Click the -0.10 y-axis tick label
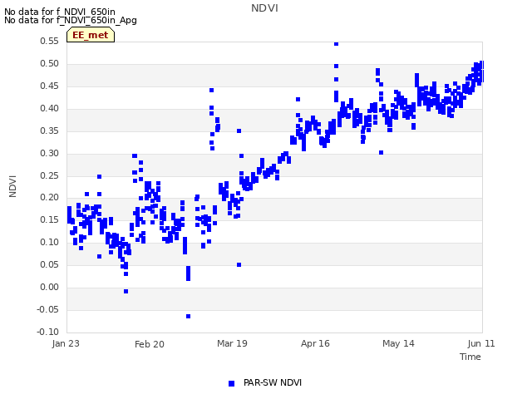Screen dimensions: 532x399 click(x=48, y=332)
